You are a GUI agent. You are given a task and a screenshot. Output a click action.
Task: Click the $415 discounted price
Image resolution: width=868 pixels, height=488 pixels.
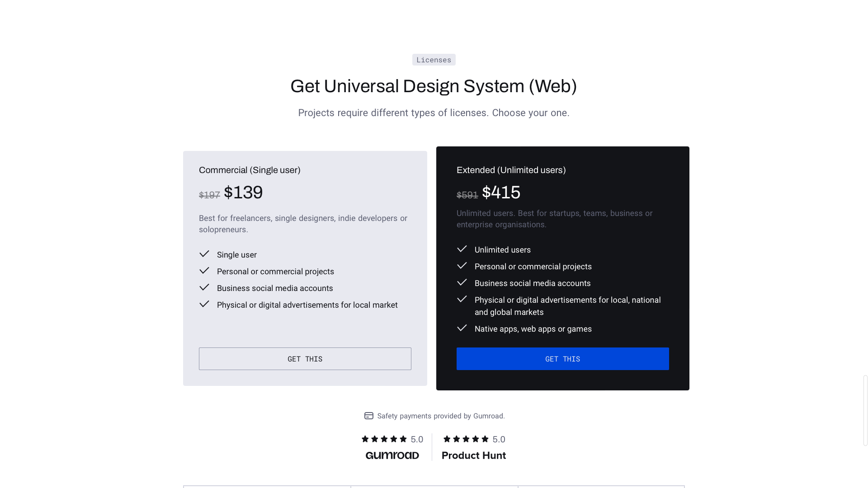coord(501,192)
